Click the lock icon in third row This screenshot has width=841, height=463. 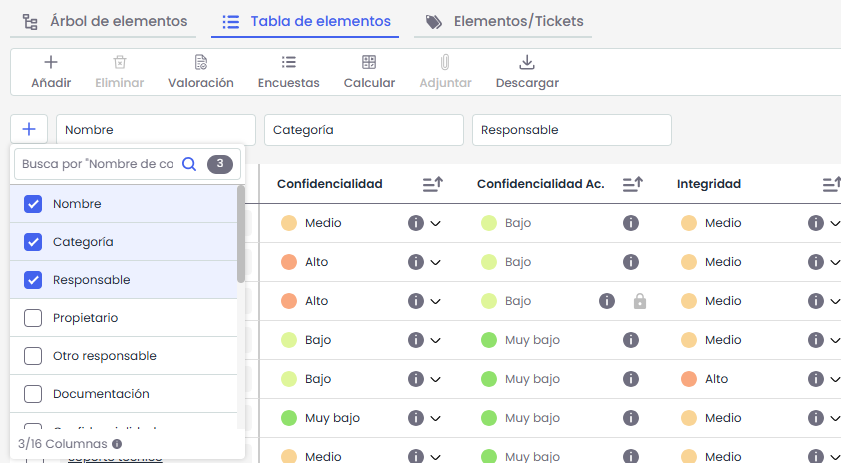(x=640, y=301)
